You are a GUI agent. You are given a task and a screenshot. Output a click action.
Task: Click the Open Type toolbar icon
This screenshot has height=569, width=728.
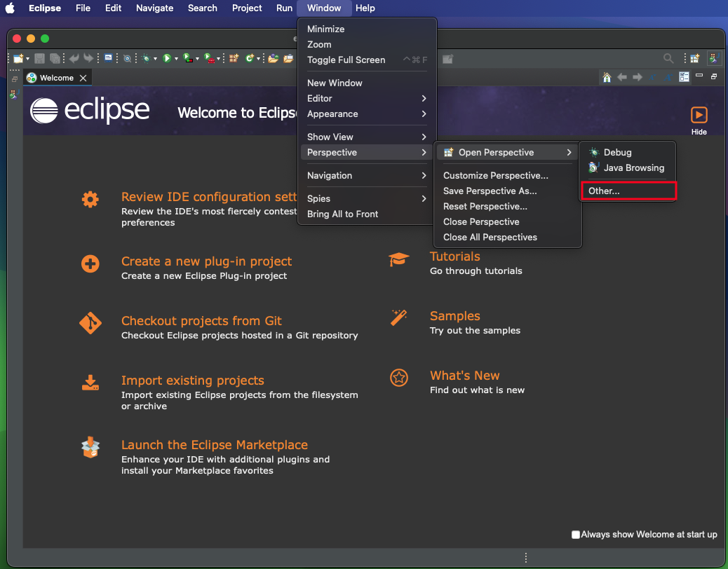[274, 58]
